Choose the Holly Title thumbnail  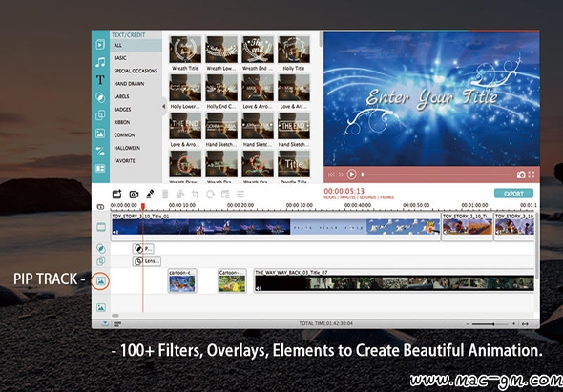(294, 53)
